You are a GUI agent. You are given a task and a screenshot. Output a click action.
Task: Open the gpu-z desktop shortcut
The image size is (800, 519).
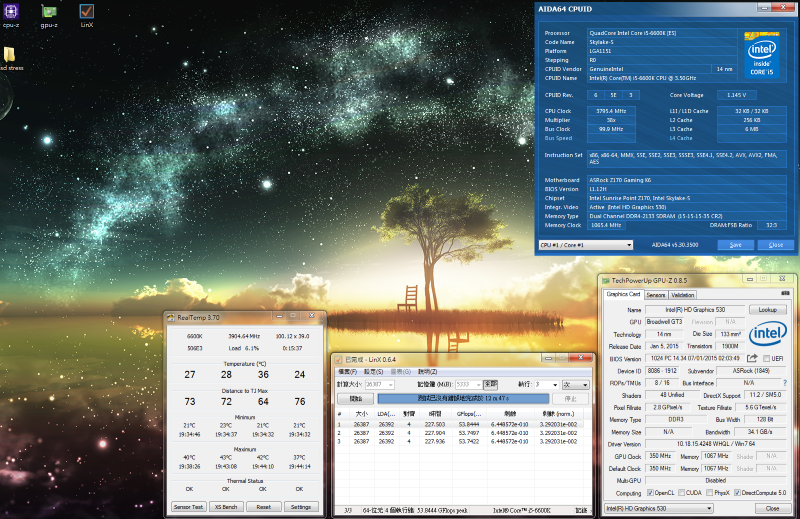[48, 12]
